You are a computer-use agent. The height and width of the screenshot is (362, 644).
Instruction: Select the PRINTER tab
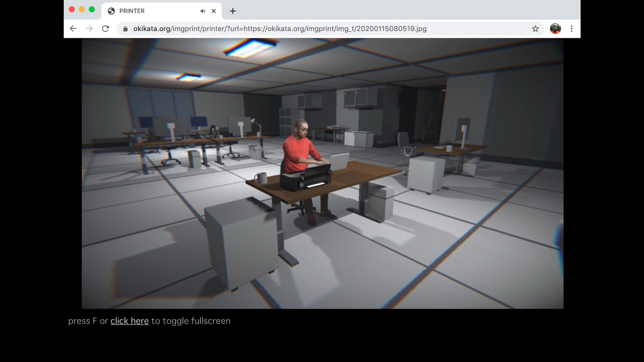click(154, 11)
